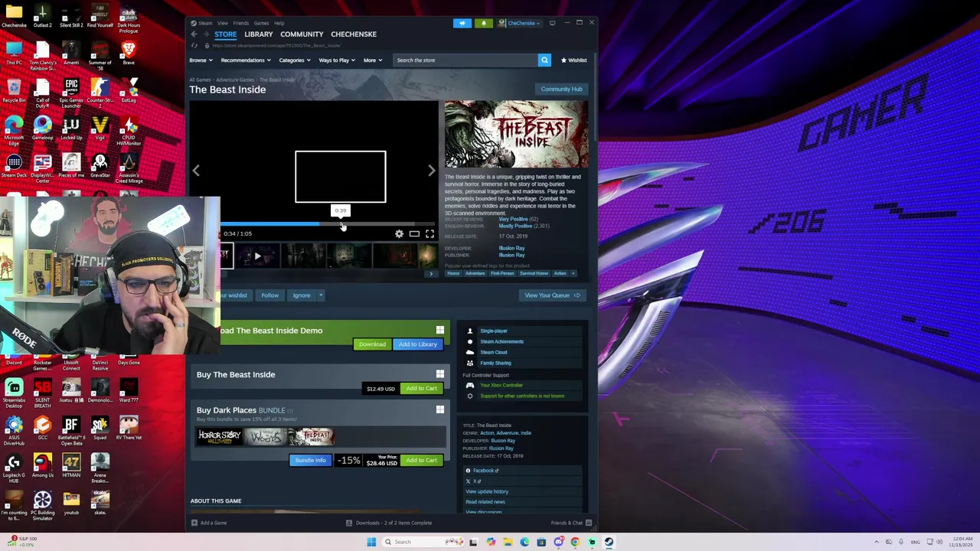Toggle theater mode in the trailer player
This screenshot has width=980, height=551.
click(414, 233)
